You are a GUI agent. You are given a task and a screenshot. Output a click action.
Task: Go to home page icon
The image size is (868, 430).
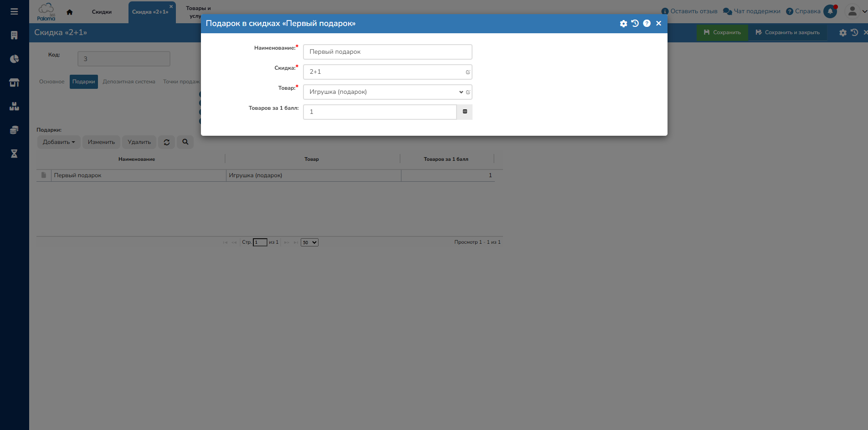pos(70,12)
